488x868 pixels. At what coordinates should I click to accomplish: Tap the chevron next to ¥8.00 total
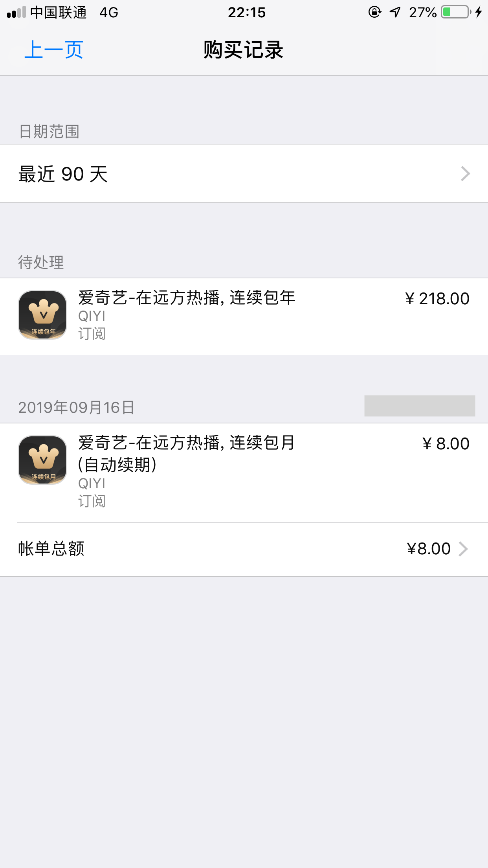[464, 549]
